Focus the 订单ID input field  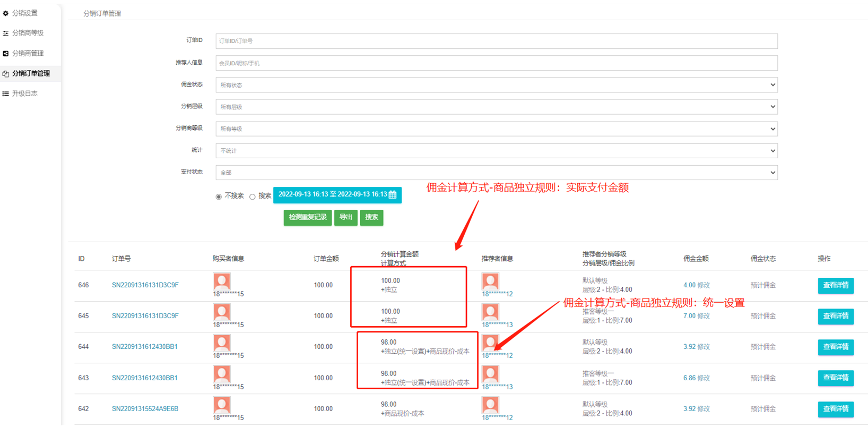496,41
